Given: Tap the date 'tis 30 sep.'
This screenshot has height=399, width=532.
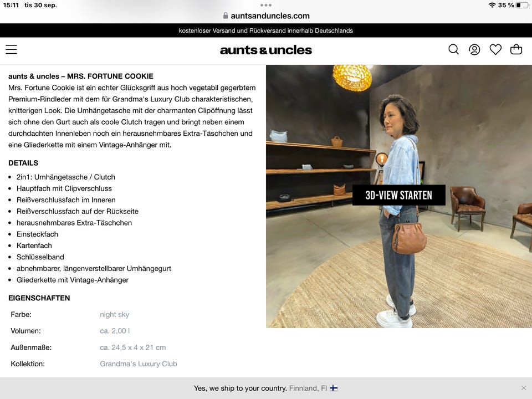Looking at the screenshot, I should point(40,5).
